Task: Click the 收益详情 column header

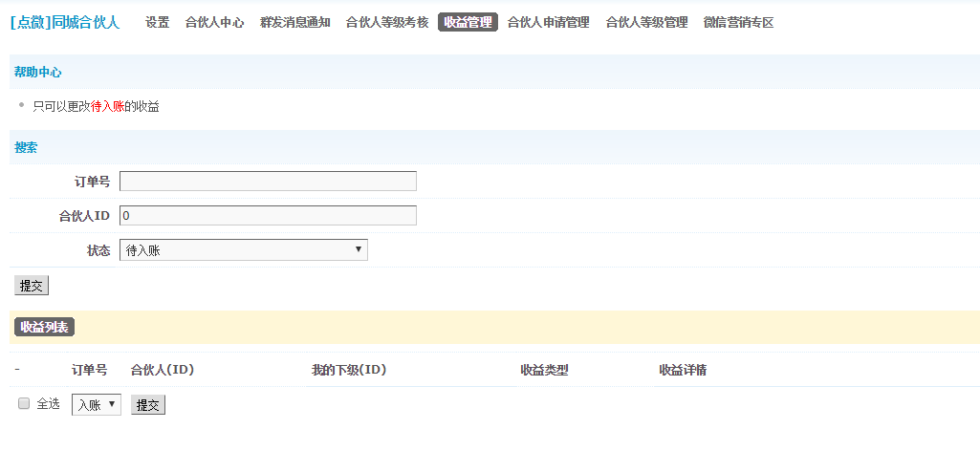Action: pyautogui.click(x=683, y=370)
